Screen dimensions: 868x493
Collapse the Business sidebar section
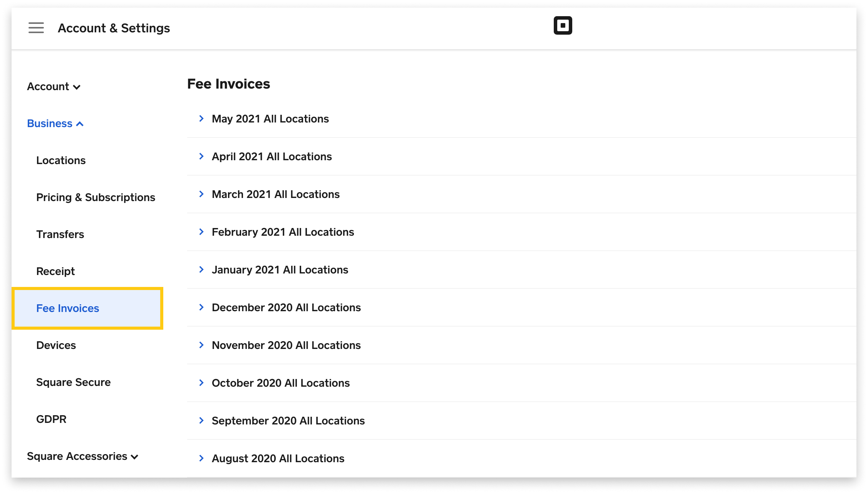(55, 124)
